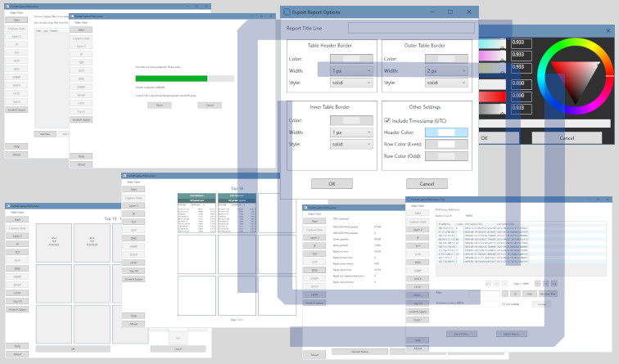Click Export Report button in IPv4 addresses window
Viewport: 619px width, 364px height.
click(512, 334)
